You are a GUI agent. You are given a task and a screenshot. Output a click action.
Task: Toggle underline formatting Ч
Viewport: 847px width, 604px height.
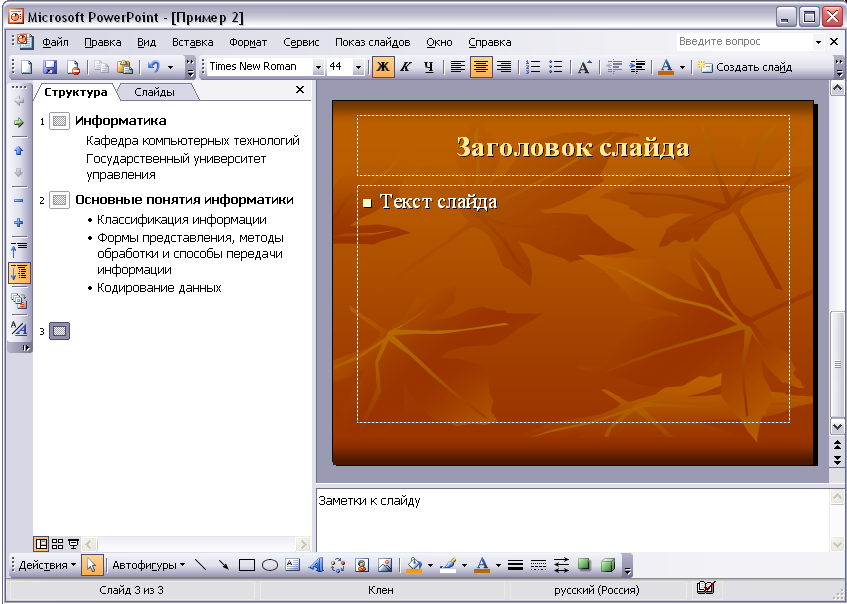tap(429, 67)
